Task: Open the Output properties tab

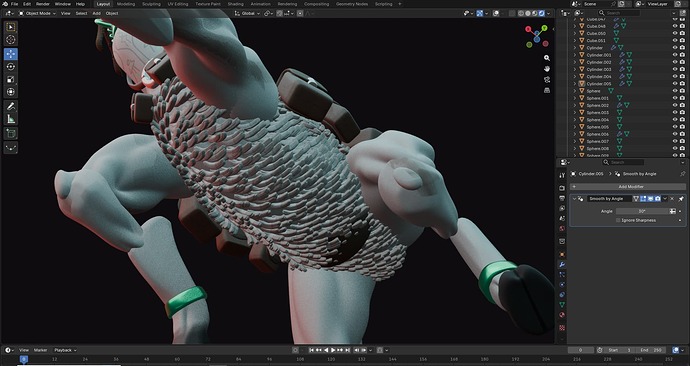Action: [562, 198]
